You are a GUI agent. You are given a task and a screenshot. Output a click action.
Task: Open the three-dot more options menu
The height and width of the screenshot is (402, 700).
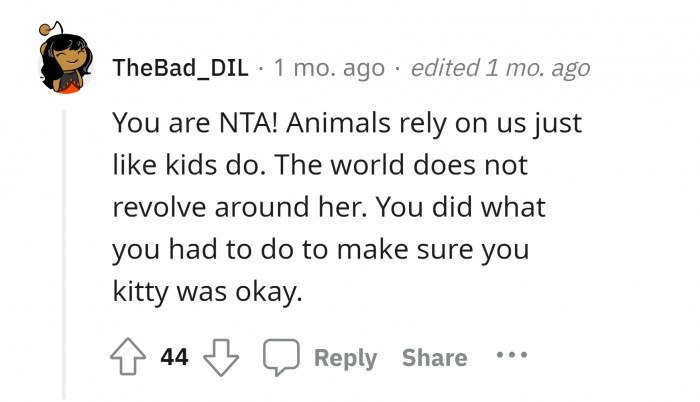click(x=510, y=356)
